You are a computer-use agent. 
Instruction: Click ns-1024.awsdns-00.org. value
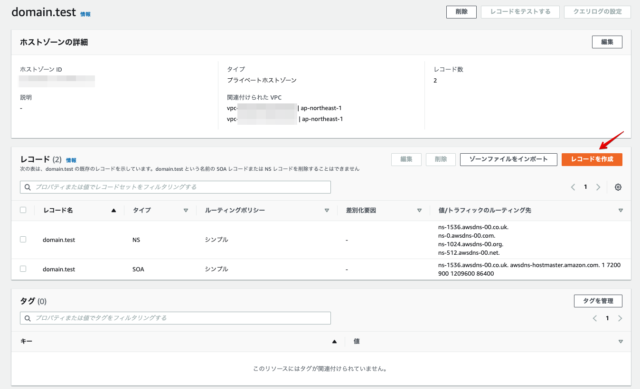pos(471,244)
